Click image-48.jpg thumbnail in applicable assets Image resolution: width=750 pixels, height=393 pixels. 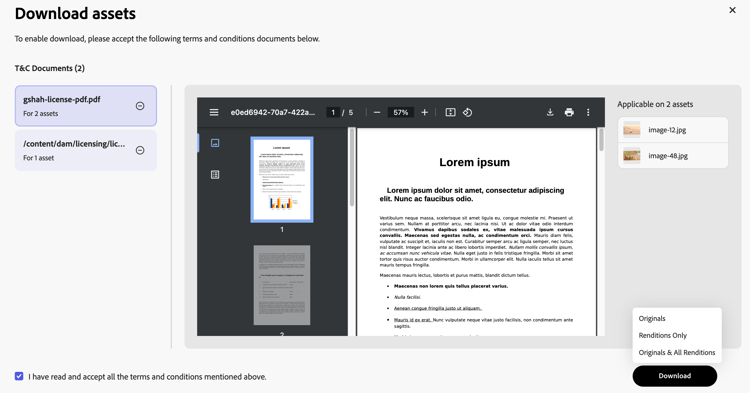click(632, 155)
